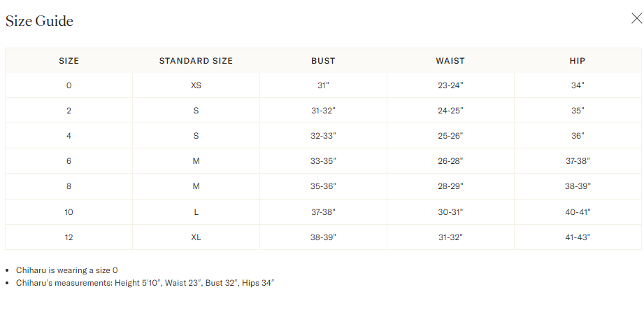Click the Size Guide heading
The height and width of the screenshot is (313, 644).
pos(39,21)
